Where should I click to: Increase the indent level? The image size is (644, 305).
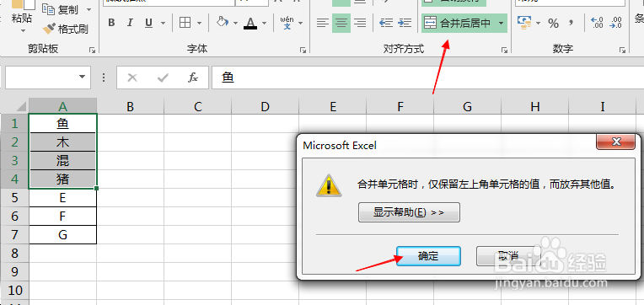click(405, 23)
